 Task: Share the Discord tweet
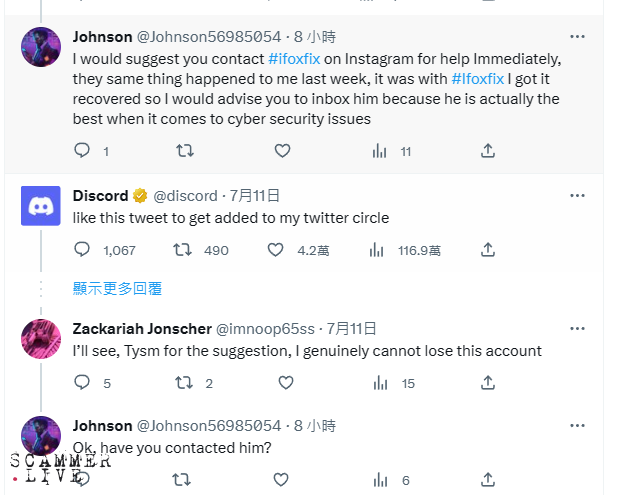click(487, 250)
